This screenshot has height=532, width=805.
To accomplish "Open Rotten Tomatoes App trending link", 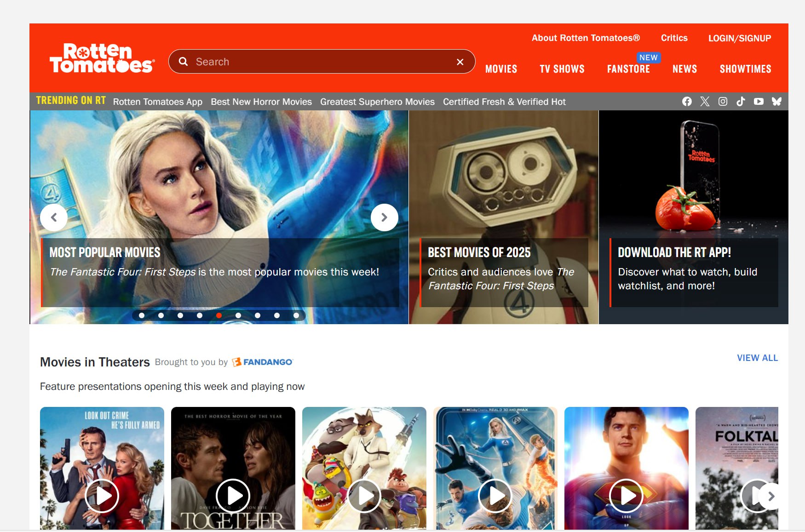I will point(158,102).
